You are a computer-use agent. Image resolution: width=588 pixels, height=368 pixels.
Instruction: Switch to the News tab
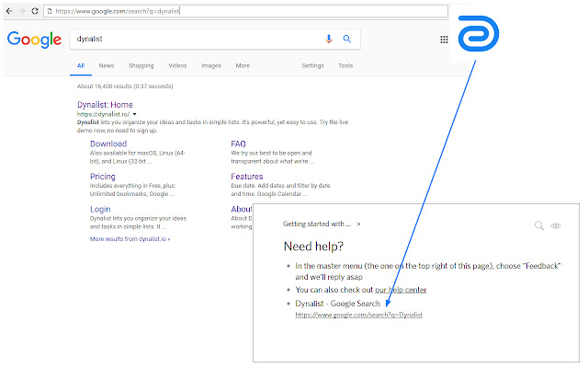point(107,65)
